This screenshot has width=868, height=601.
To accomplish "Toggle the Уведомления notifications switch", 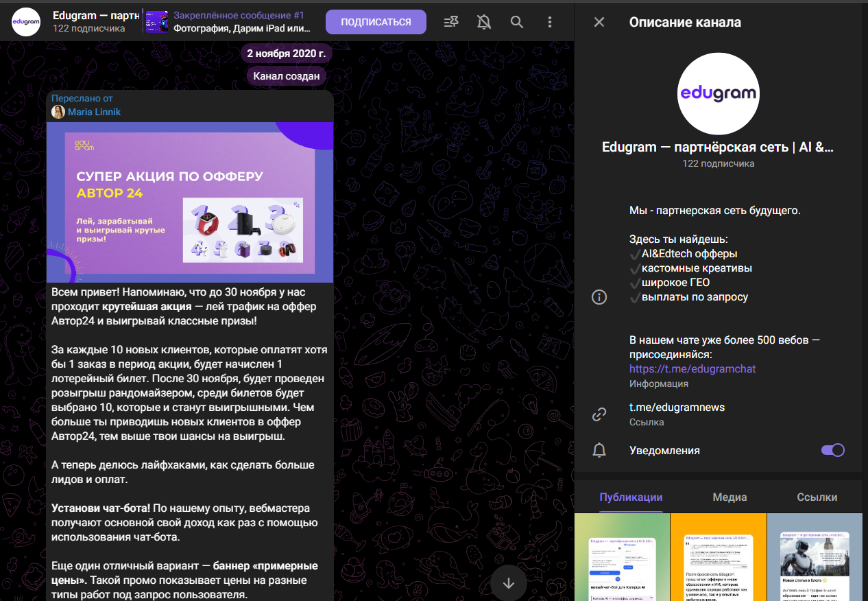I will click(832, 450).
